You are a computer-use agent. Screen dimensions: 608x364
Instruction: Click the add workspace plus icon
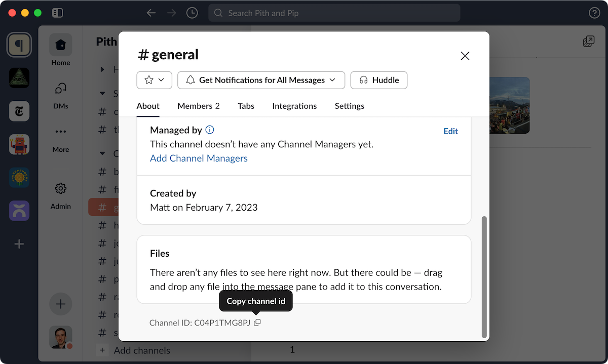(19, 245)
